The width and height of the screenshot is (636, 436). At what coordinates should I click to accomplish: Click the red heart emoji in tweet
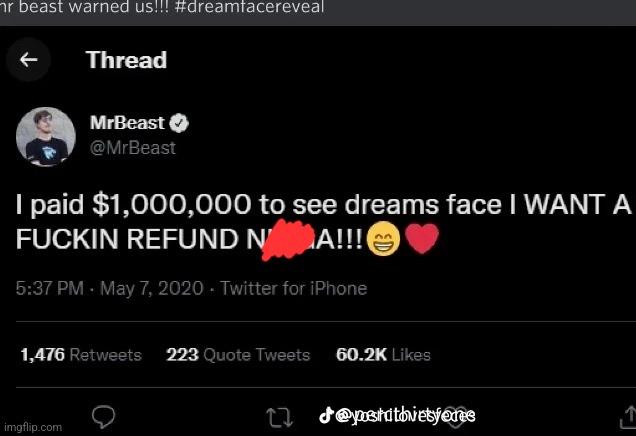click(422, 240)
